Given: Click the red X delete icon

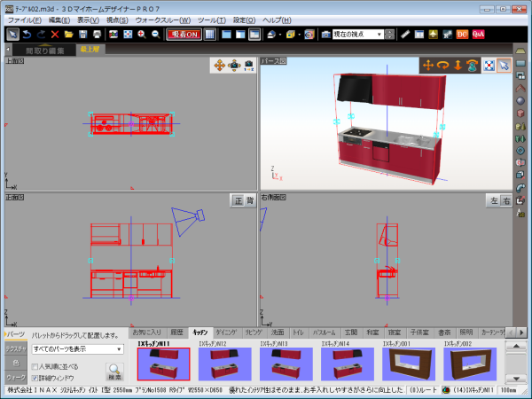Looking at the screenshot, I should point(55,34).
